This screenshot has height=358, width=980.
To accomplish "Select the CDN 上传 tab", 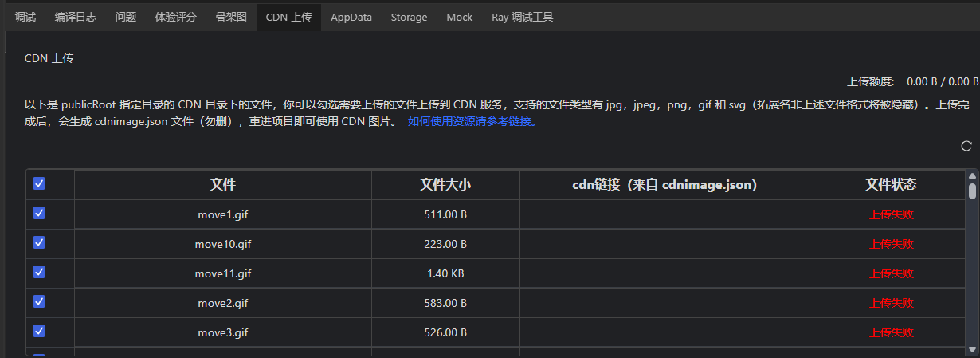I will (x=288, y=17).
